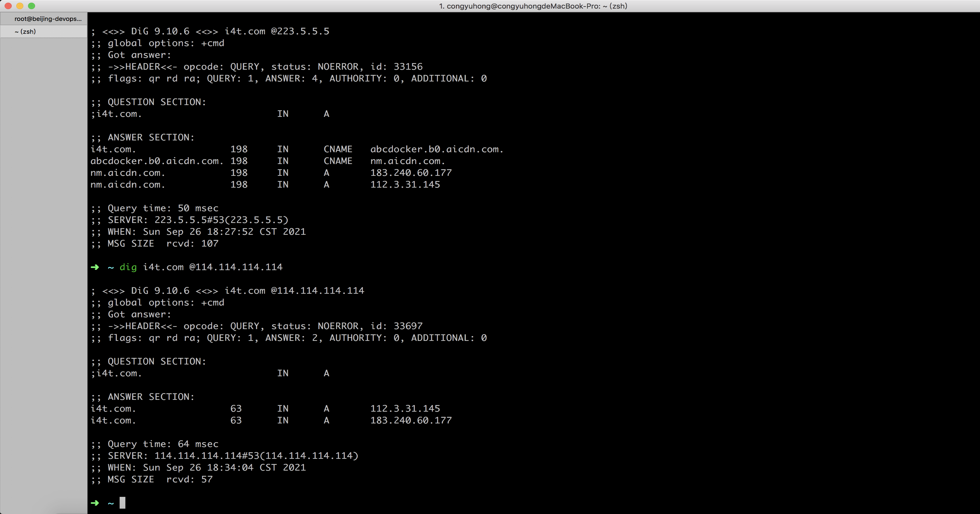Click the window title congyuhong@congyuhongdeMacBook-Pro text
The width and height of the screenshot is (980, 514).
coord(533,6)
